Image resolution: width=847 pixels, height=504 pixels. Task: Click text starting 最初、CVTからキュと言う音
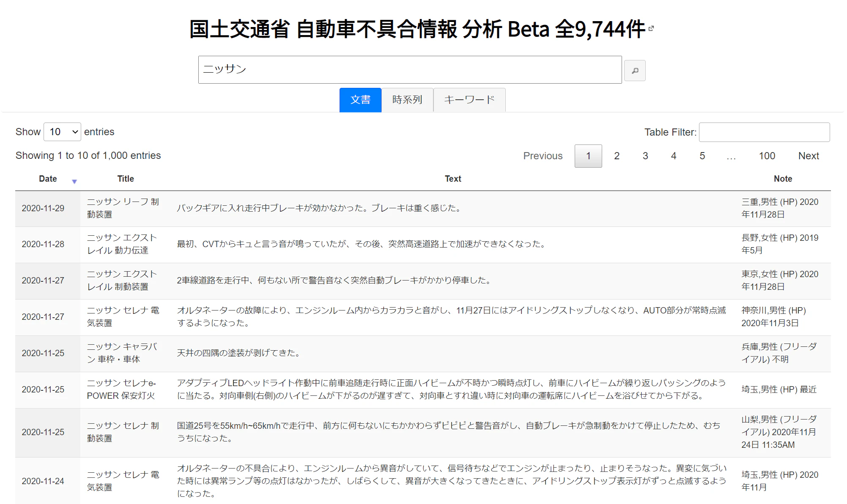point(362,244)
